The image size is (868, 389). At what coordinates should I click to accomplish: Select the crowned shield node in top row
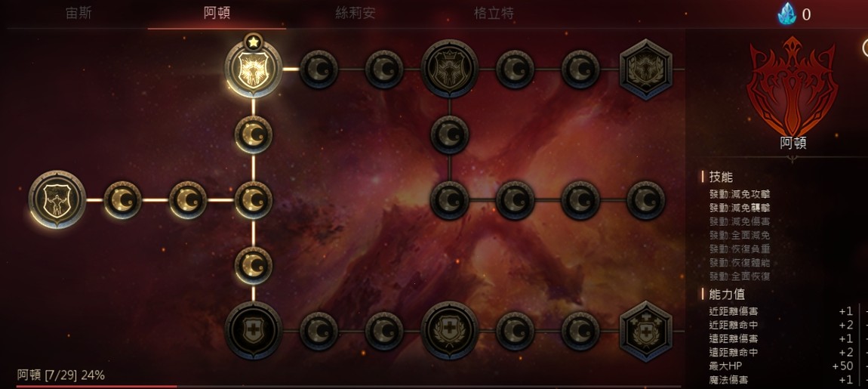coord(450,69)
